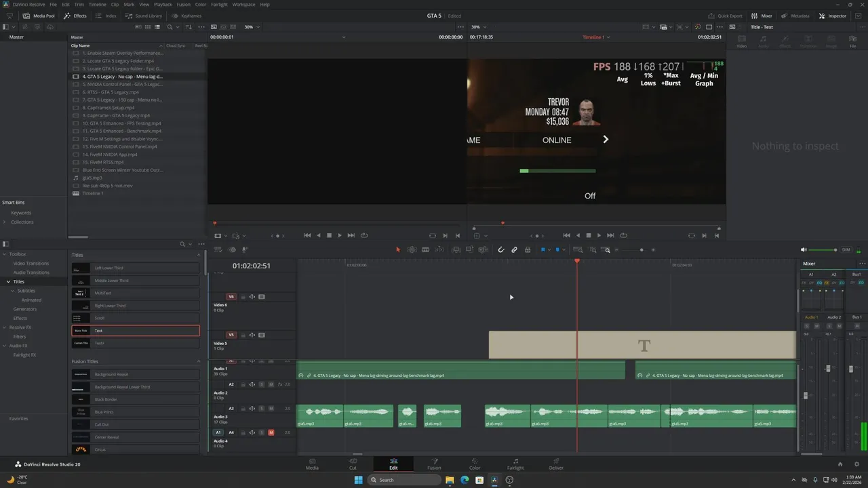Image resolution: width=868 pixels, height=488 pixels.
Task: Play the timeline viewer forward
Action: [599, 235]
